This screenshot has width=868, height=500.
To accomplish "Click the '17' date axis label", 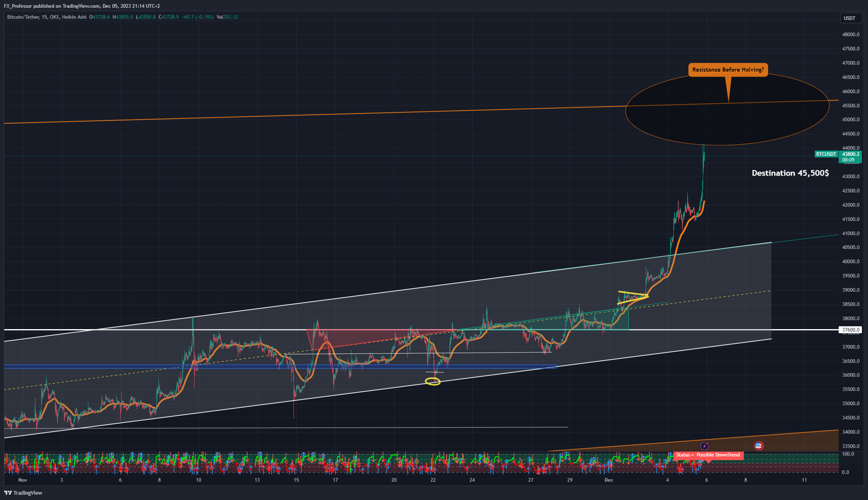I will 335,480.
